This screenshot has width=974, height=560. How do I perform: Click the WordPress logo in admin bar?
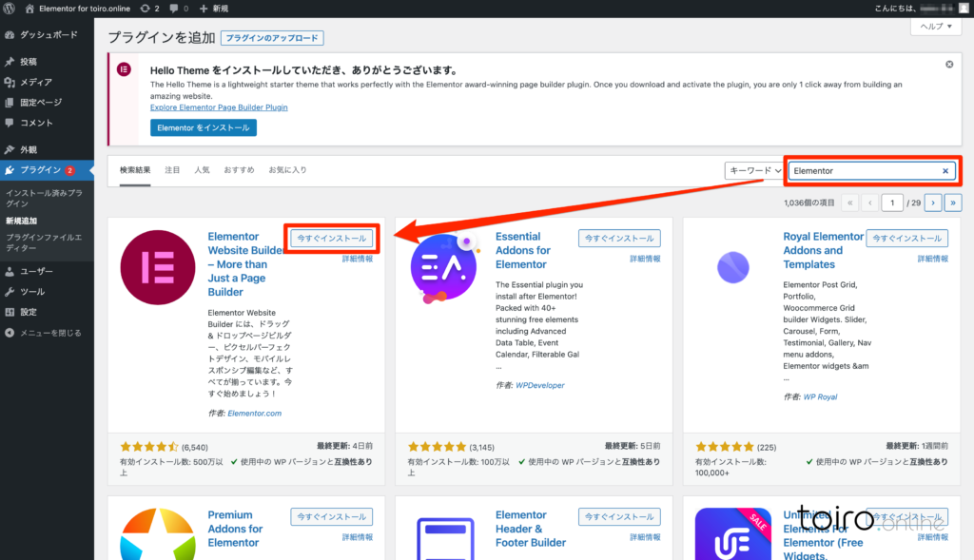pyautogui.click(x=10, y=8)
